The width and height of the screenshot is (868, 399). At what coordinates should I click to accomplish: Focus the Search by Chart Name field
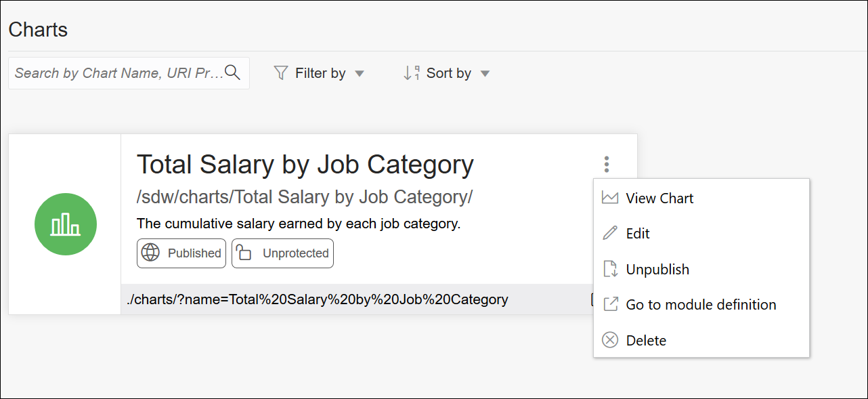coord(118,73)
